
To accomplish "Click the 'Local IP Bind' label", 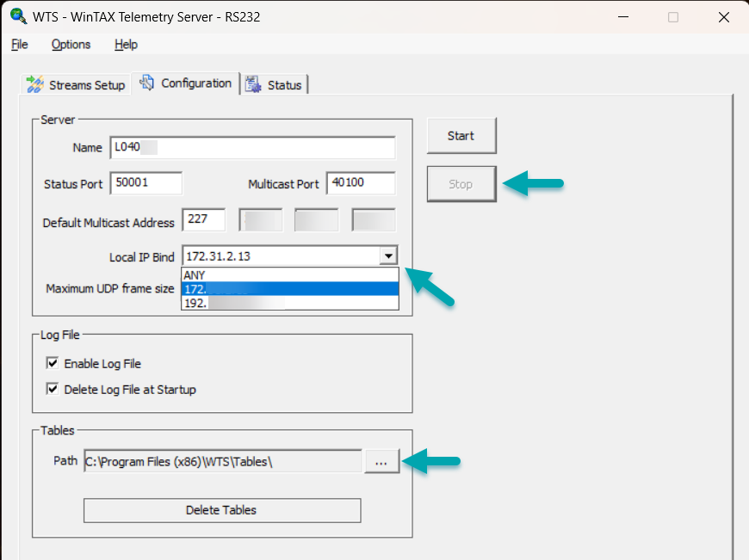I will (142, 257).
